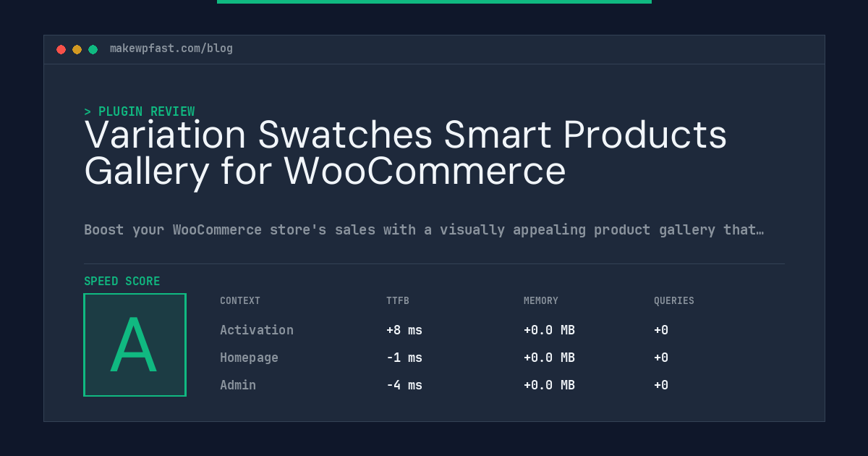
Task: Select the Activation row label
Action: pos(257,330)
